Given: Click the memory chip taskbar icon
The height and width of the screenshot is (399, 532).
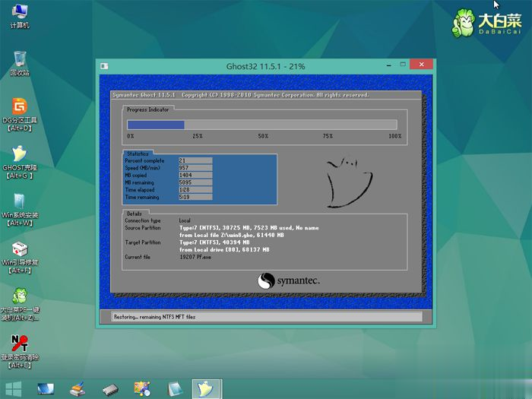Looking at the screenshot, I should (109, 389).
